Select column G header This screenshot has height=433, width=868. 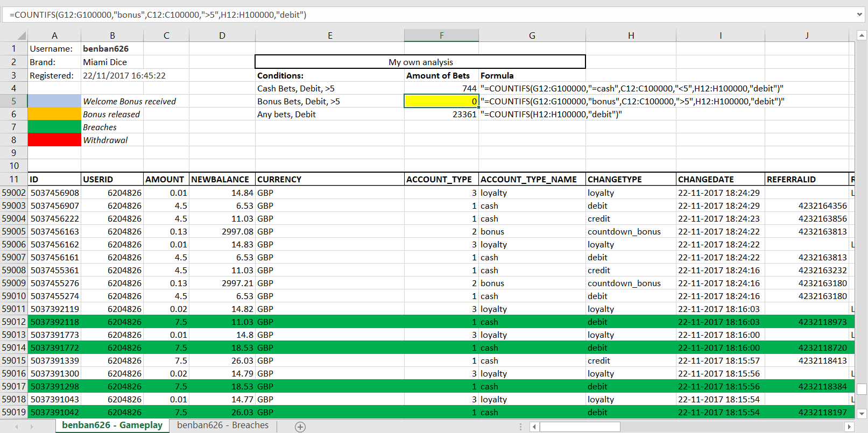532,36
